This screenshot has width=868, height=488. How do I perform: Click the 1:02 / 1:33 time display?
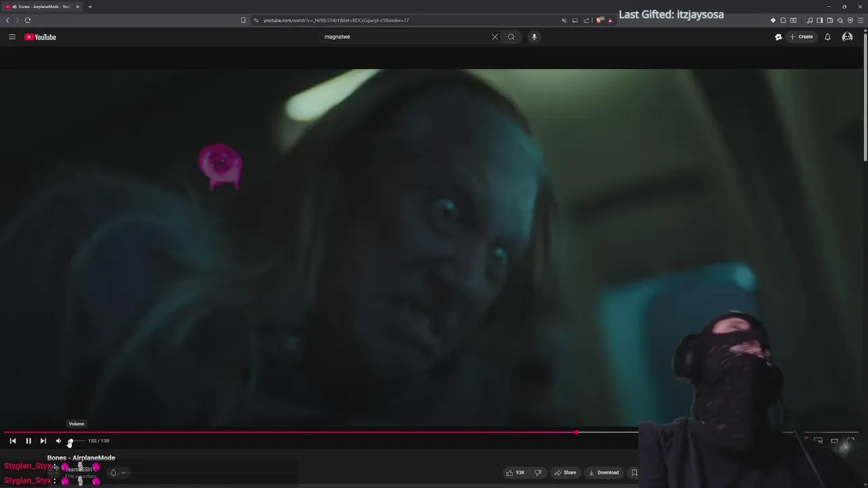tap(98, 441)
